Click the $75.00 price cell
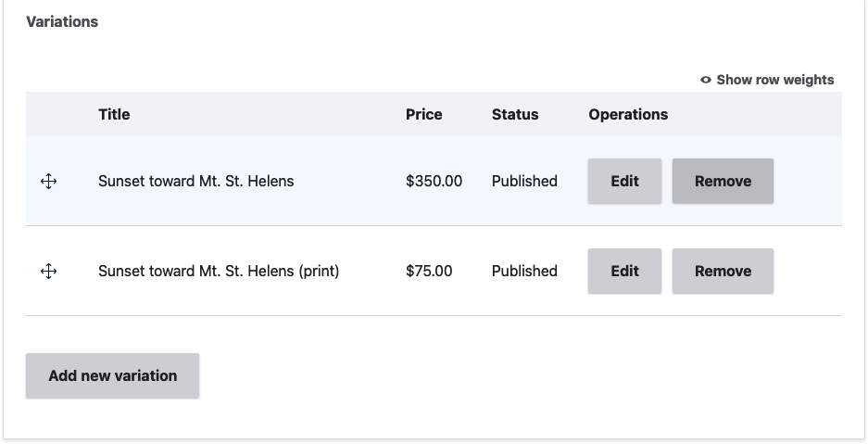The image size is (868, 444). coord(429,271)
